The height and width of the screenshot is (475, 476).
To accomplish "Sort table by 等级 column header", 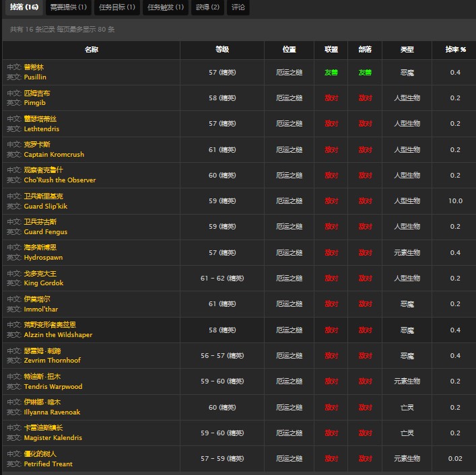I will click(222, 50).
